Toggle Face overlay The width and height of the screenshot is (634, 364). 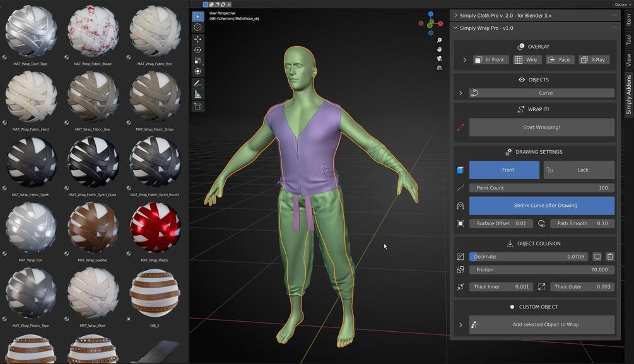click(x=560, y=60)
